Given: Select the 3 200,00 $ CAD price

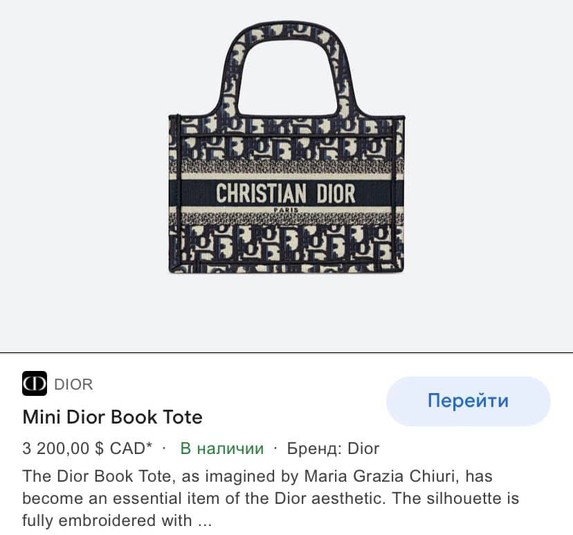Looking at the screenshot, I should [x=84, y=448].
